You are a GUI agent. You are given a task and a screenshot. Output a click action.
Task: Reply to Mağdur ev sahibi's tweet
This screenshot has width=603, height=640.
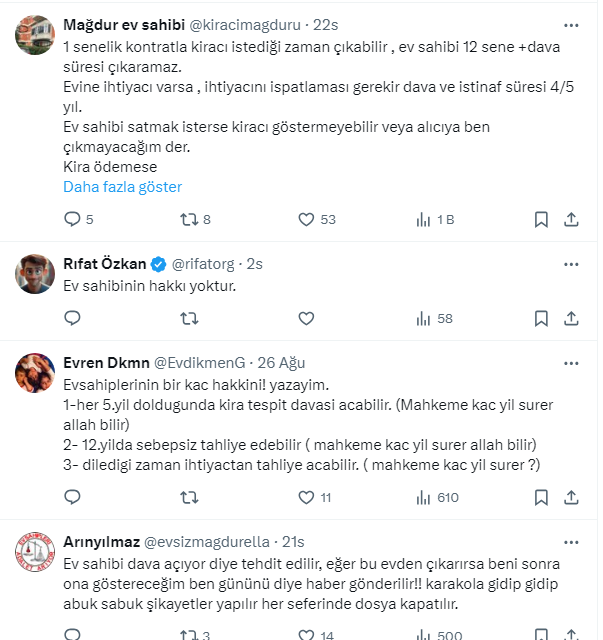72,219
